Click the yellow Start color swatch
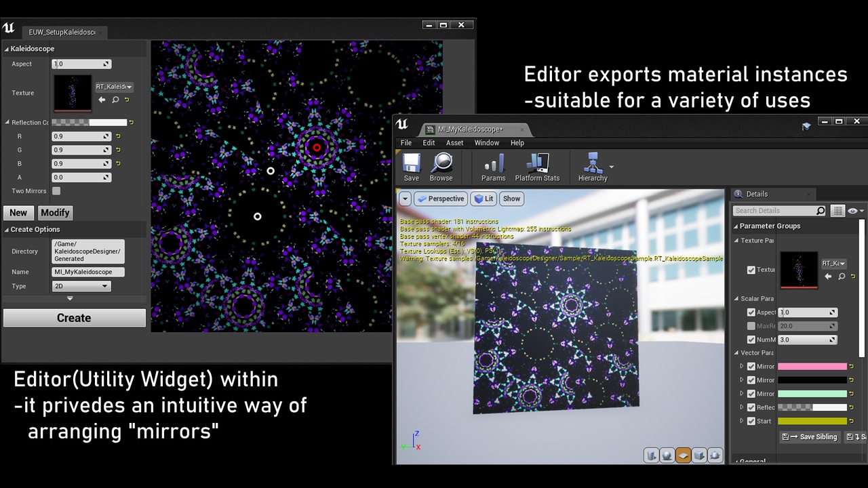This screenshot has height=488, width=868. coord(812,421)
